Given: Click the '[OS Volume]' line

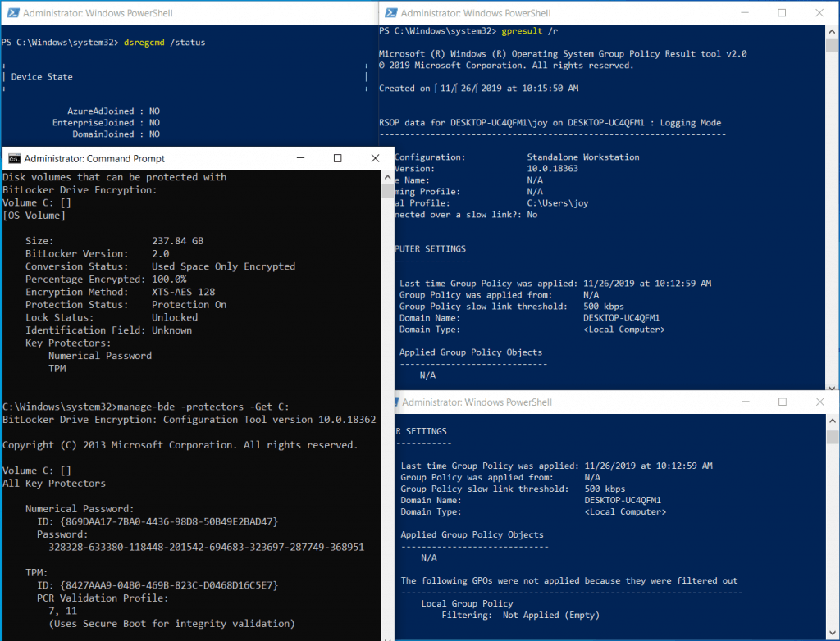Looking at the screenshot, I should 34,216.
